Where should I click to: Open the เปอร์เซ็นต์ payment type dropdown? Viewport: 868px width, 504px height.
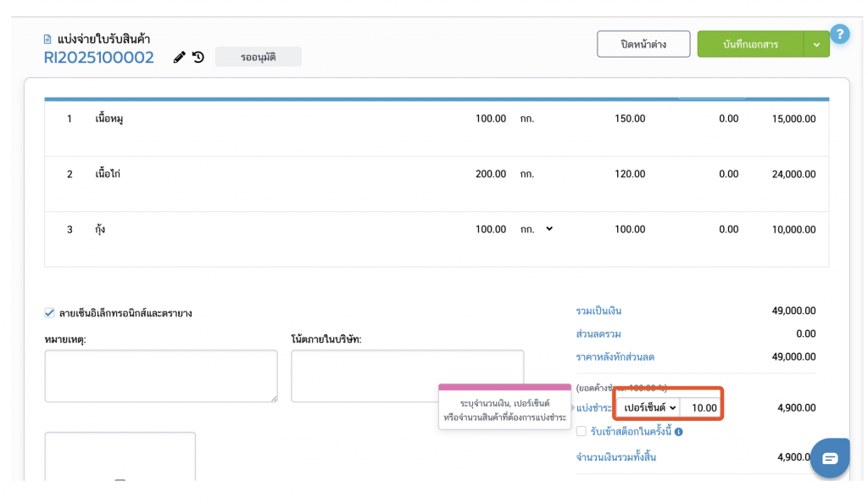pos(648,408)
